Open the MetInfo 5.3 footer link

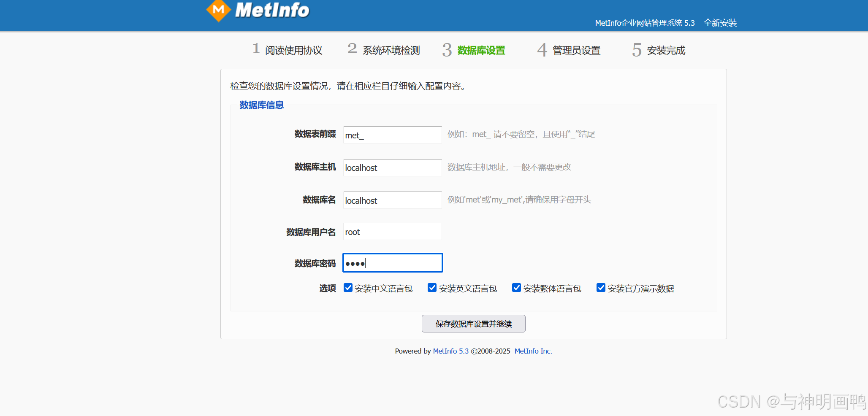tap(450, 351)
